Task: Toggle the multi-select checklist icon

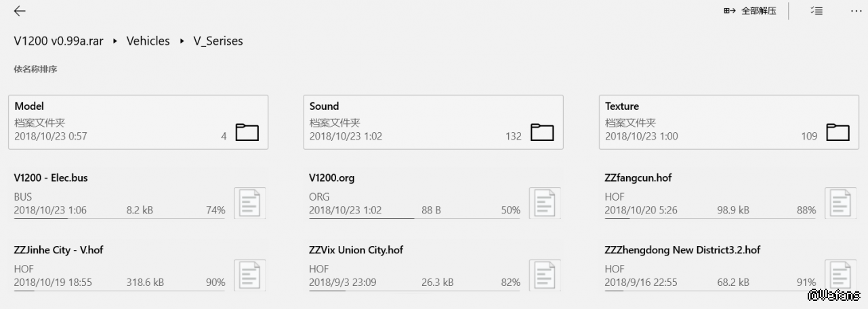Action: pos(817,12)
